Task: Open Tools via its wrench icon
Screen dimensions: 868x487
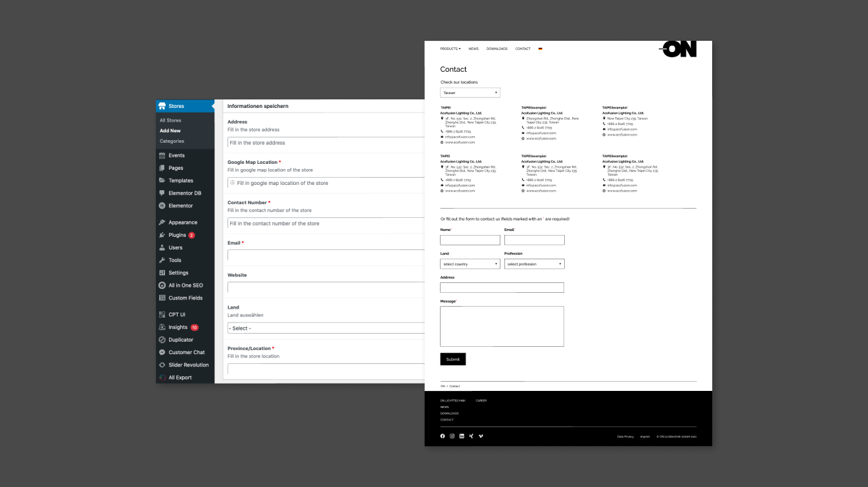Action: pos(162,260)
